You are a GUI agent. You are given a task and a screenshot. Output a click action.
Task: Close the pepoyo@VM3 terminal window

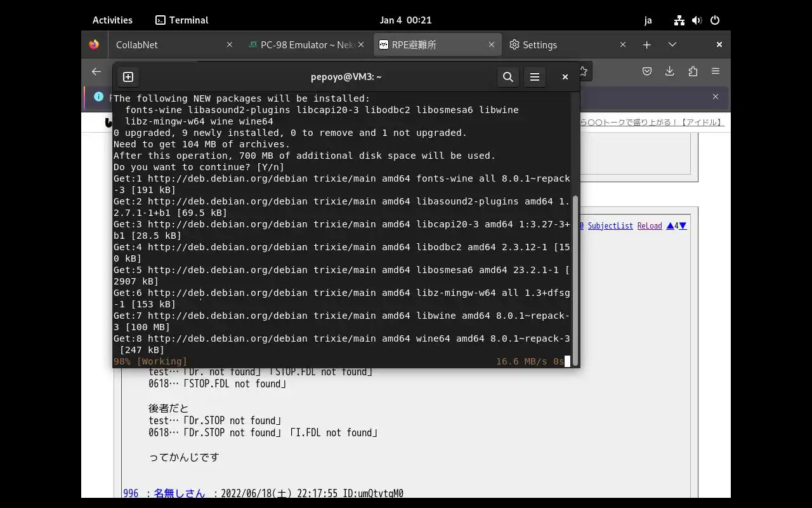565,77
